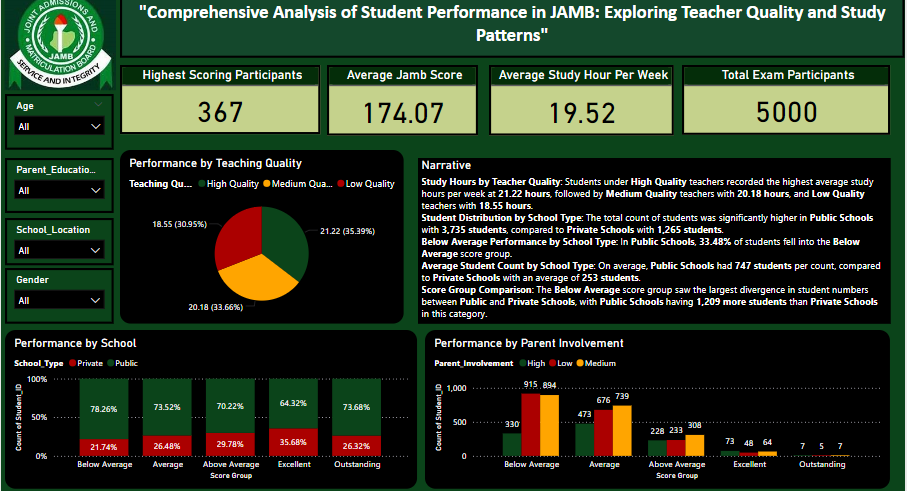Click the Private legend item in School_Type

[x=86, y=363]
